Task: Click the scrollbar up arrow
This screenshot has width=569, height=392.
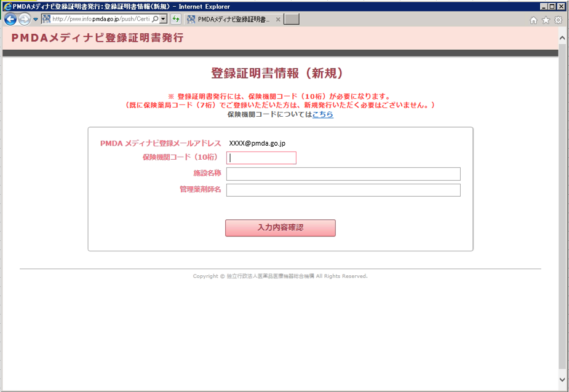Action: [562, 37]
